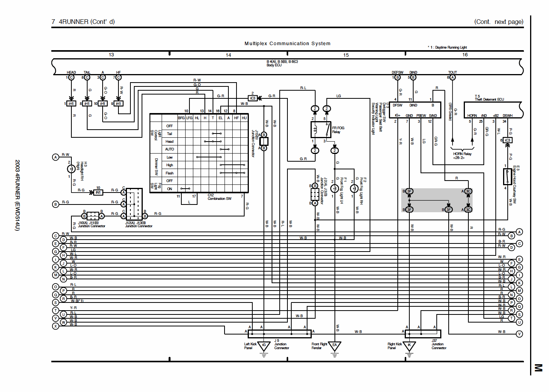Click the 'M' index tab at right margin
The image size is (549, 392).
coord(538,368)
